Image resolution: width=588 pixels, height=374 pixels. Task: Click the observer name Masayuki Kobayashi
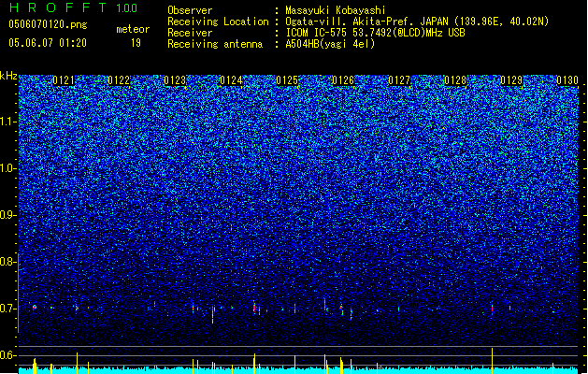pos(336,10)
